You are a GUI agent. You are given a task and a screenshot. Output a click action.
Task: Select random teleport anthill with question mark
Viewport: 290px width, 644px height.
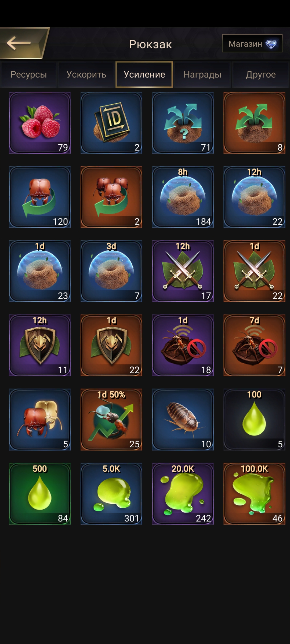[183, 123]
